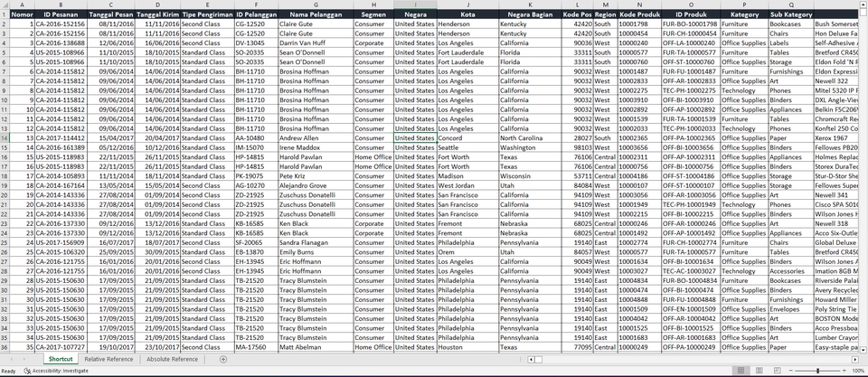
Task: Click the Negara Bagian header cell
Action: click(x=531, y=14)
